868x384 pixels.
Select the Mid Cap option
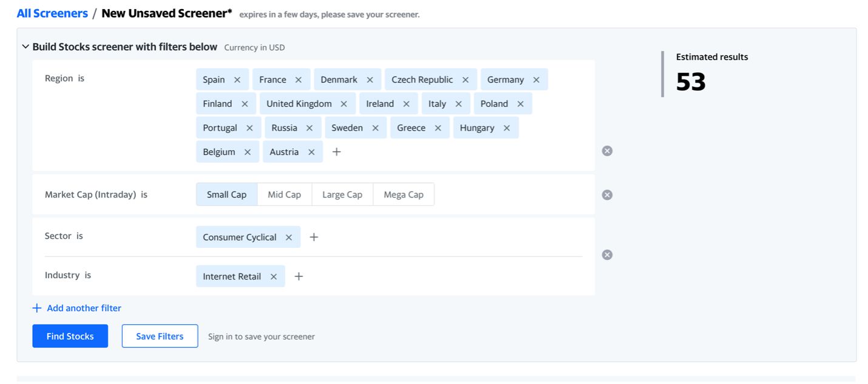coord(284,195)
